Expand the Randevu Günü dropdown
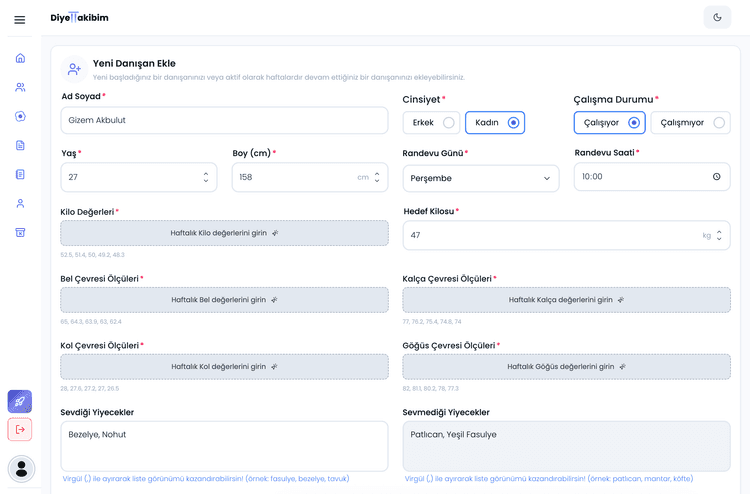The height and width of the screenshot is (494, 750). 480,178
